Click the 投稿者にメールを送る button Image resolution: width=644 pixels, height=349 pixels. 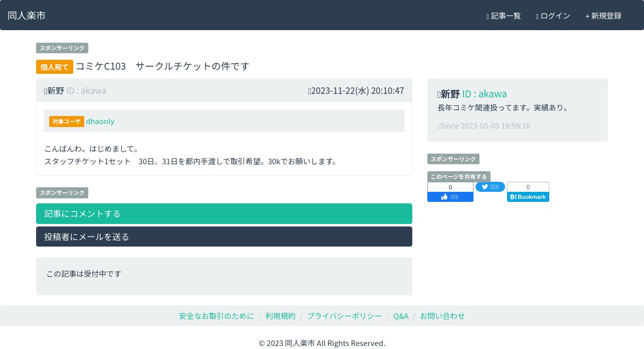(x=224, y=237)
